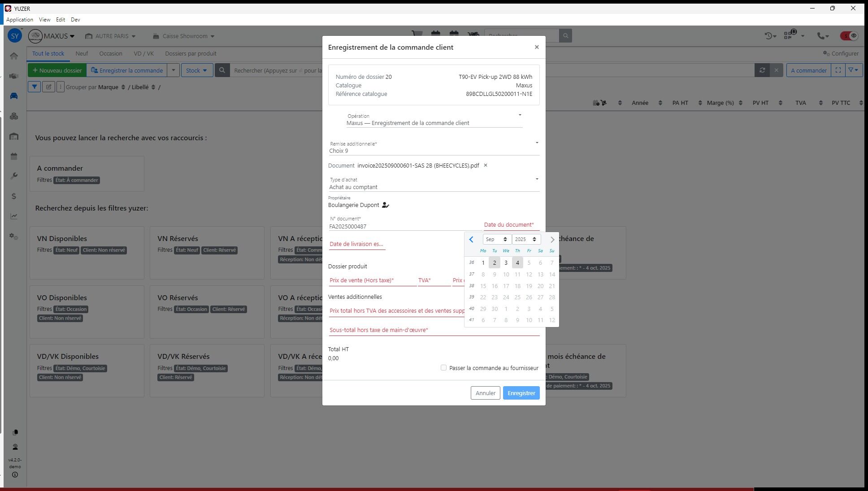868x491 pixels.
Task: Go to the next month in the calendar
Action: (552, 239)
